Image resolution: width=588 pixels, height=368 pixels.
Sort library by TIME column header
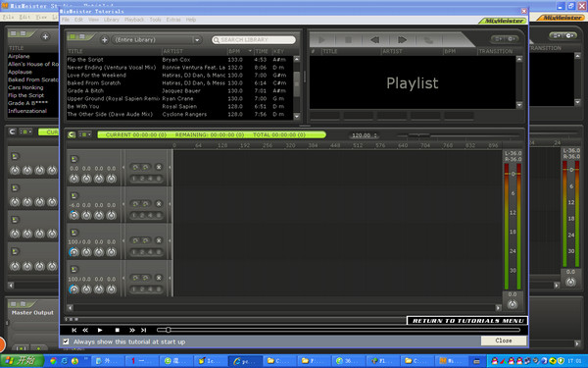tap(262, 51)
